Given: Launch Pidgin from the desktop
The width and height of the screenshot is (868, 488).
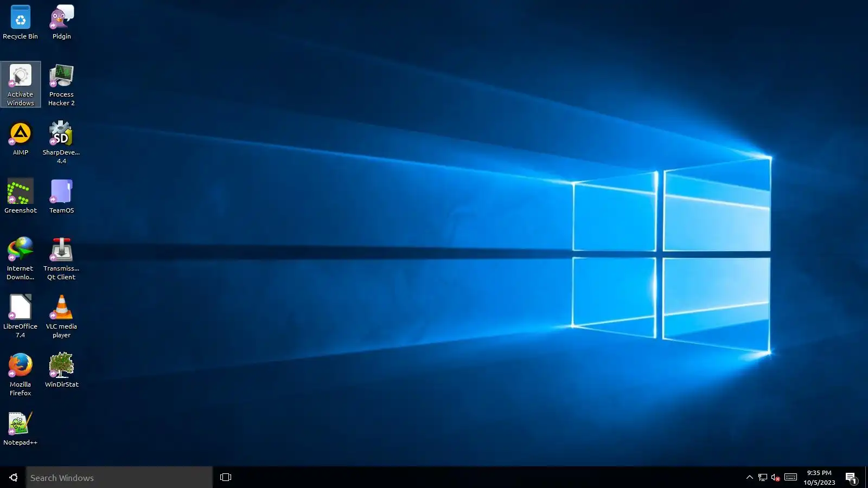Looking at the screenshot, I should (x=61, y=22).
